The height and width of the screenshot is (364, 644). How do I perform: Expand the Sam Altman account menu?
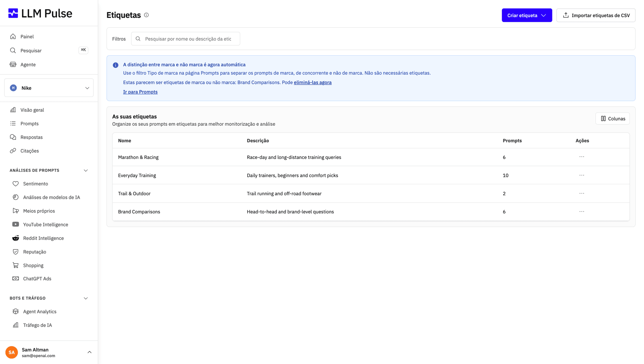point(89,352)
